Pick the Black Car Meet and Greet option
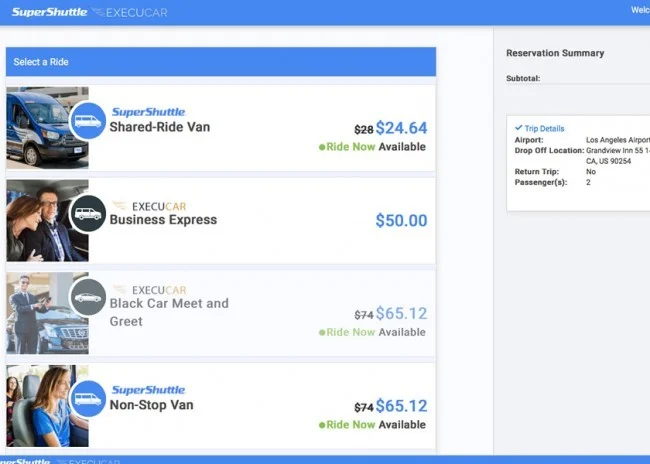 tap(169, 312)
